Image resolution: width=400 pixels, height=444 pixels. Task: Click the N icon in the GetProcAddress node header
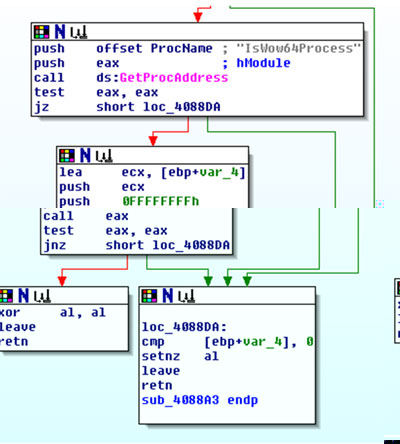point(60,32)
